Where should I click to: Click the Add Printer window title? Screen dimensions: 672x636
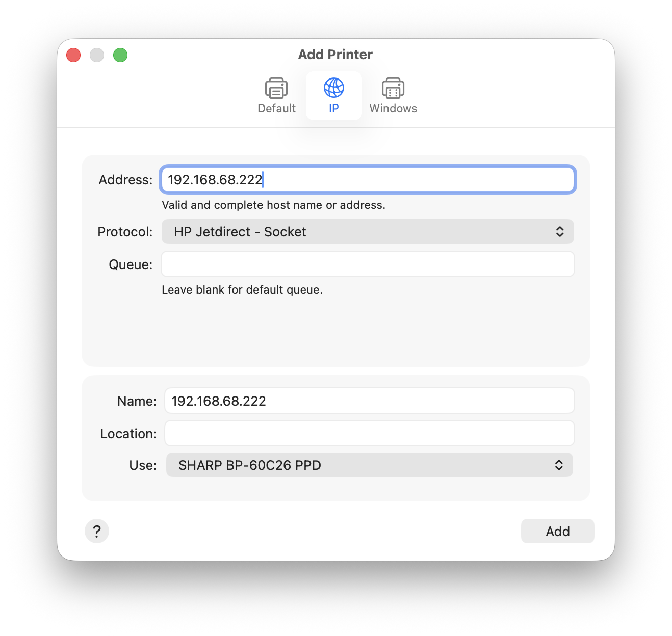click(335, 55)
